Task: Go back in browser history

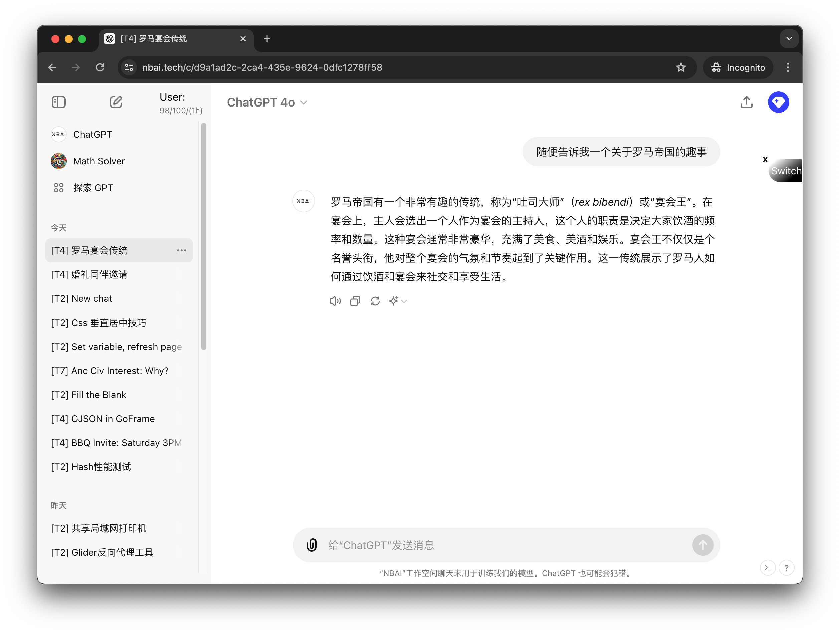Action: (52, 67)
